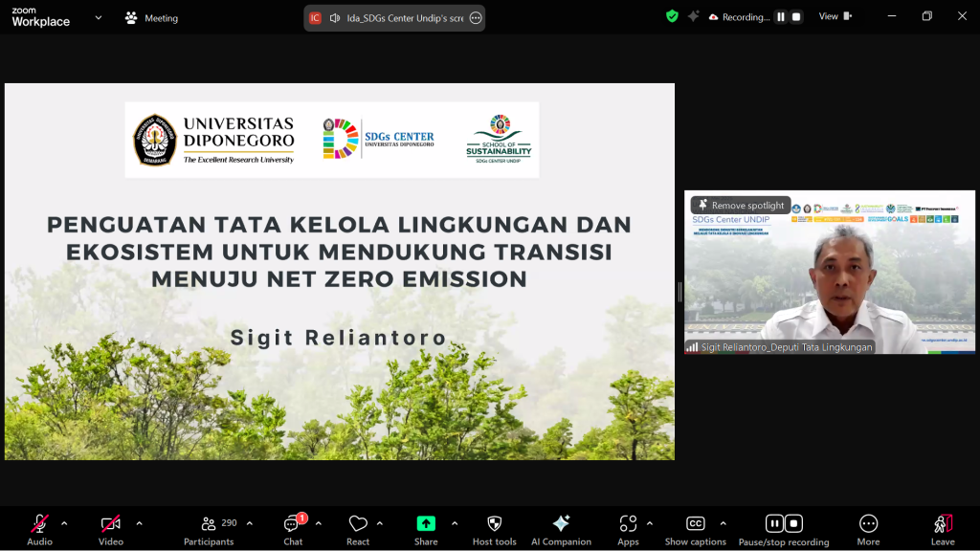980x551 pixels.
Task: Toggle Show captions
Action: point(696,529)
